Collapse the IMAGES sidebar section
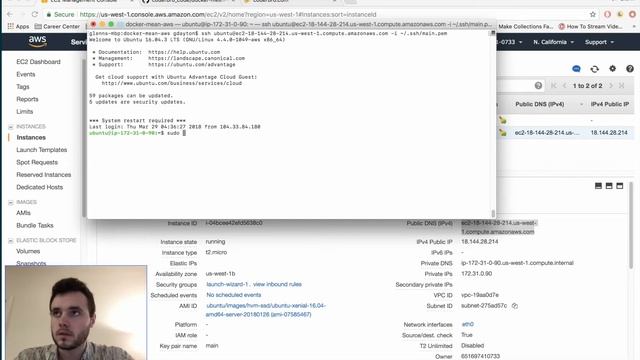Image resolution: width=640 pixels, height=360 pixels. click(11, 202)
